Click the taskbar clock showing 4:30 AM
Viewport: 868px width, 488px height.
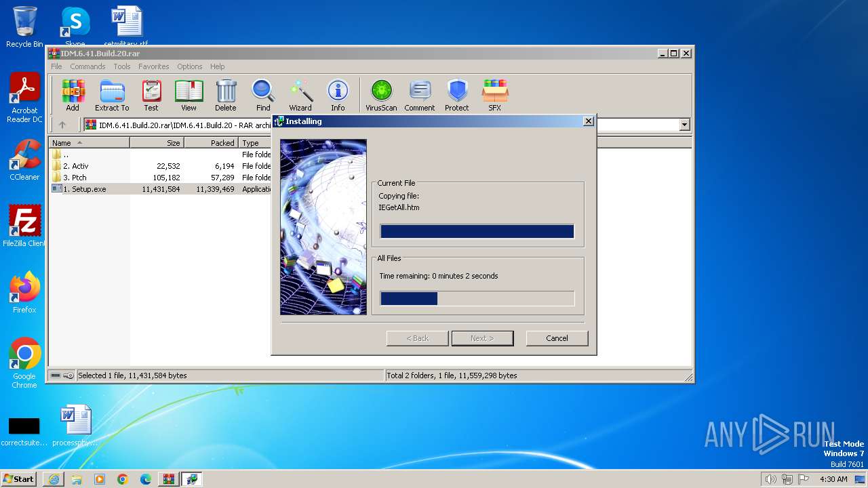[833, 479]
